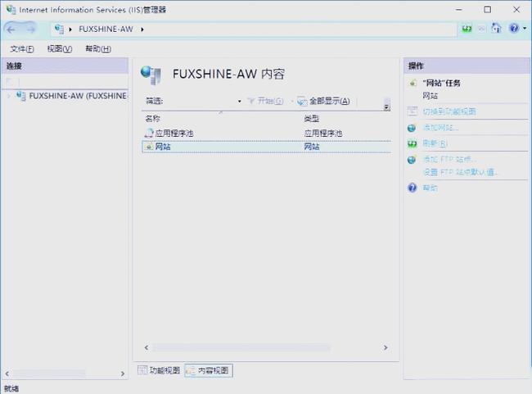Click the connections pane scroll left arrow
532x394 pixels.
click(x=7, y=374)
